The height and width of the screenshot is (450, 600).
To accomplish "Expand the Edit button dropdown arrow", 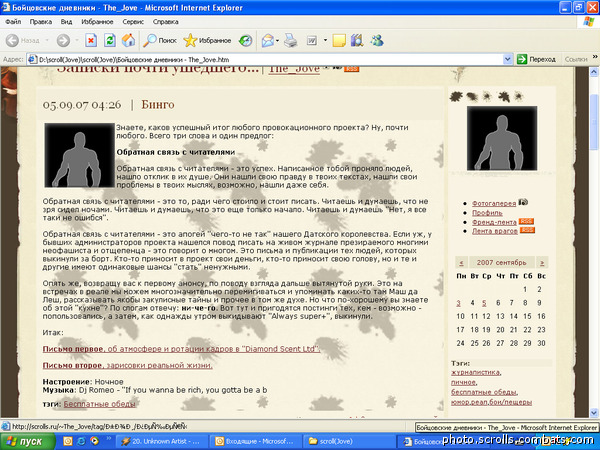I will coord(325,40).
